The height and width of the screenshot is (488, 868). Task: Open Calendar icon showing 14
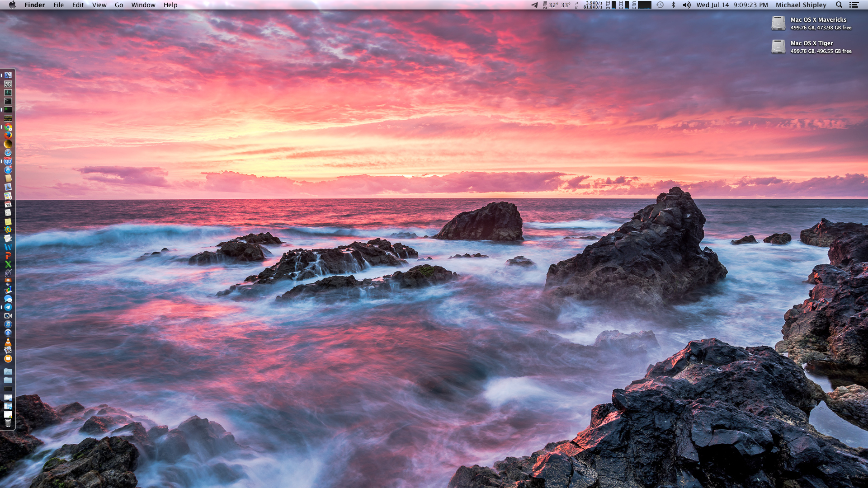point(8,204)
